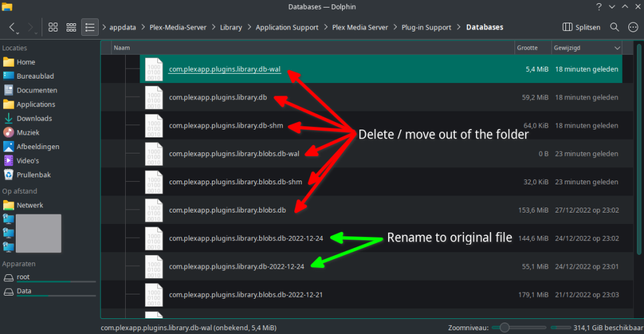644x334 pixels.
Task: Switch to compact view mode
Action: coord(71,28)
